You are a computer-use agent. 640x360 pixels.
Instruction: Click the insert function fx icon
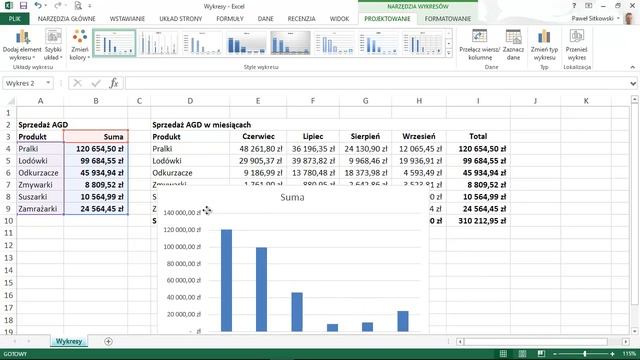(x=114, y=83)
